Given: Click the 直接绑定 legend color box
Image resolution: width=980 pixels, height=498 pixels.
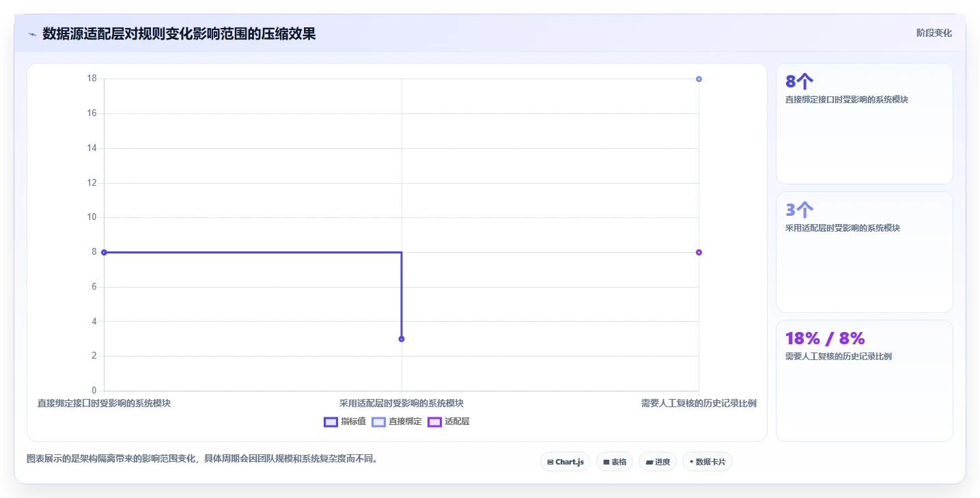Looking at the screenshot, I should coord(378,421).
